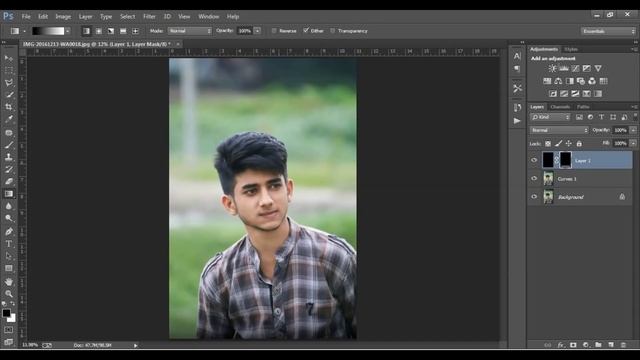Add a Photo Filter adjustment
640x360 pixels.
click(x=581, y=81)
